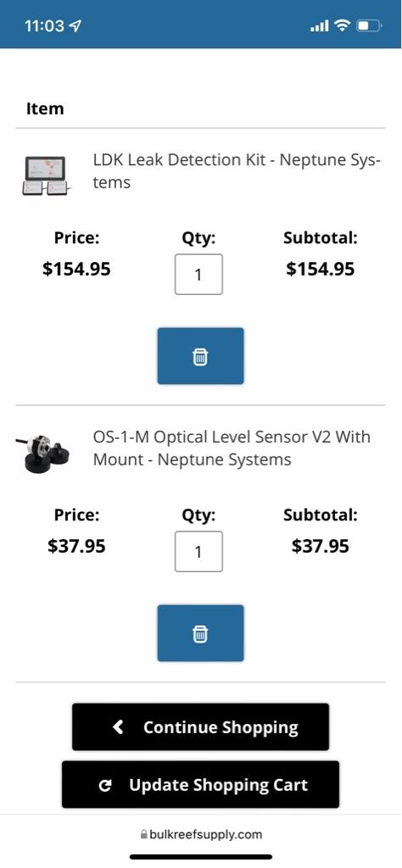Tap the battery indicator in status bar
Screen dimensions: 402x868
369,25
